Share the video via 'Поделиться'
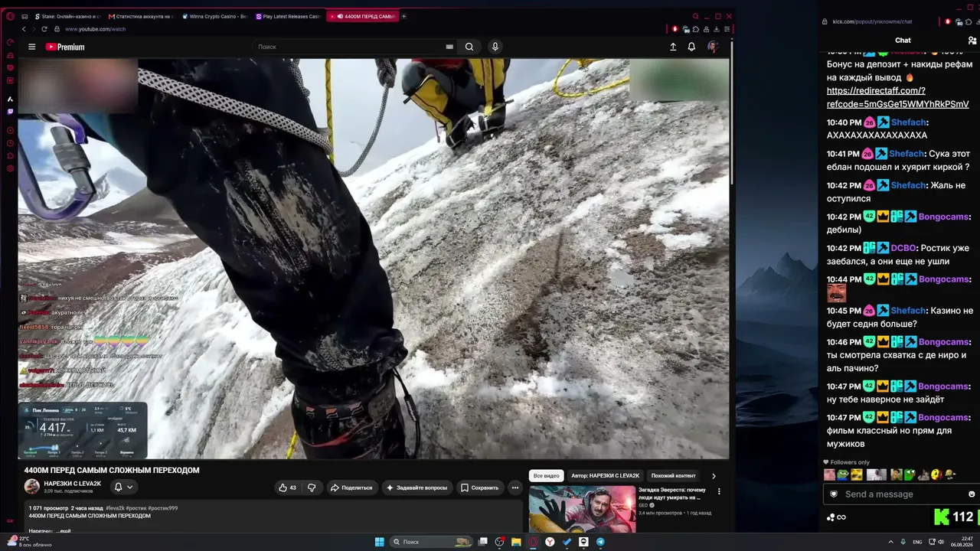This screenshot has width=980, height=551. 351,487
